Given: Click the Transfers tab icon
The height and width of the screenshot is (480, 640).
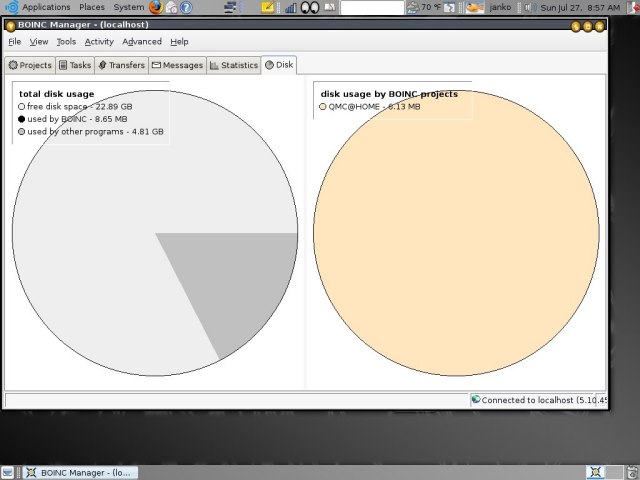Looking at the screenshot, I should [x=102, y=65].
